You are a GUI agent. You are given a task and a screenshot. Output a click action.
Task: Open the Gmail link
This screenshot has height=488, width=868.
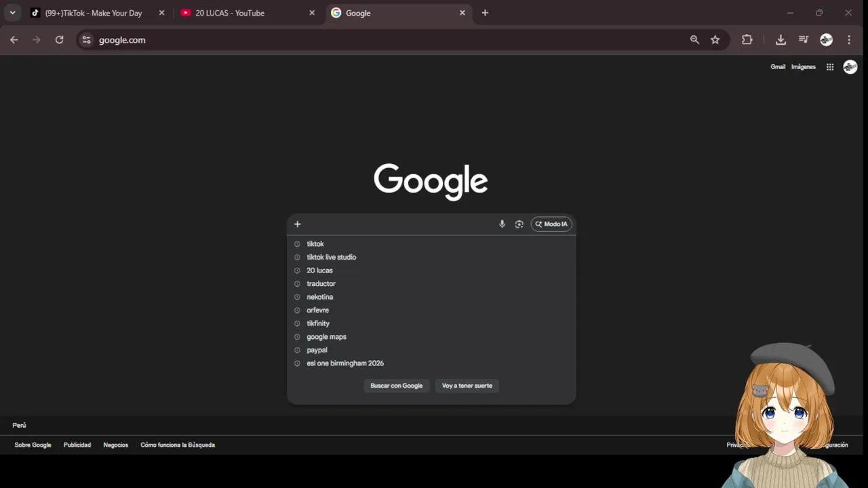point(778,66)
